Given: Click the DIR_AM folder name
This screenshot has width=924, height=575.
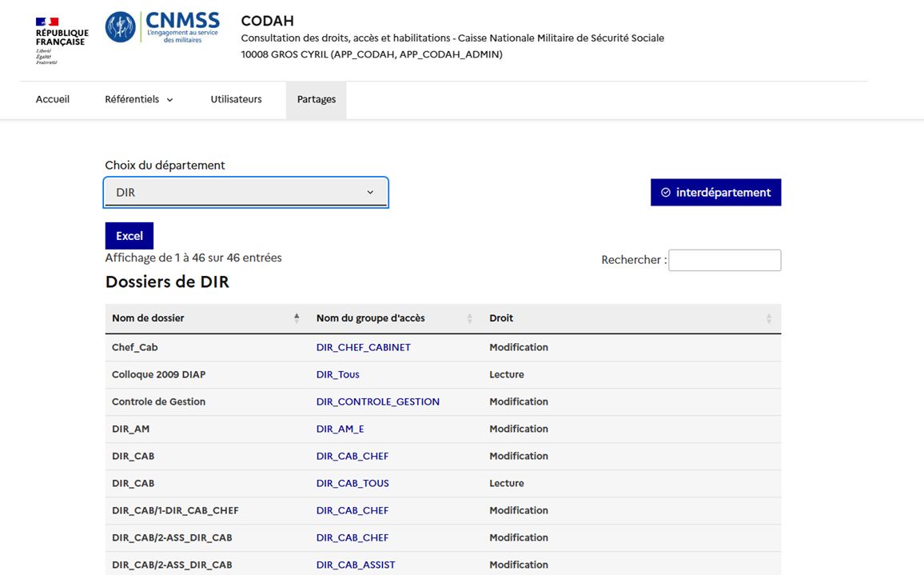Looking at the screenshot, I should coord(131,429).
